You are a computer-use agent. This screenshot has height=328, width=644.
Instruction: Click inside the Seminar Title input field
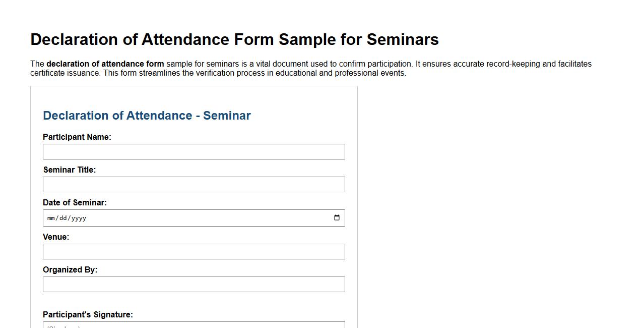[194, 184]
